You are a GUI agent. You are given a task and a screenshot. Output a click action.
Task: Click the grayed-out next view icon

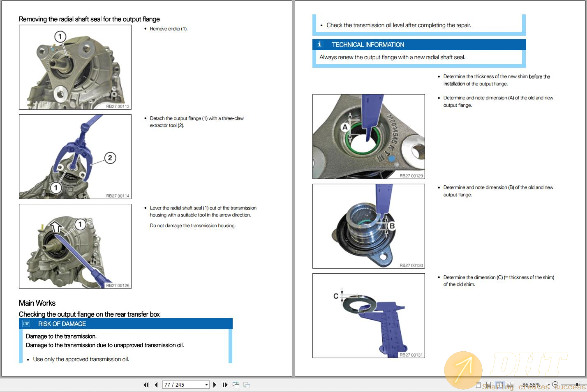click(x=247, y=385)
